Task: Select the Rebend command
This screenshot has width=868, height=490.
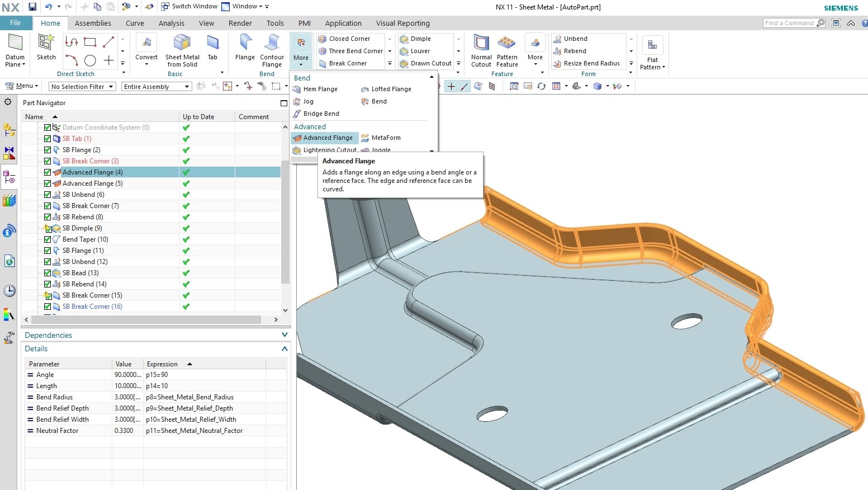Action: (570, 51)
